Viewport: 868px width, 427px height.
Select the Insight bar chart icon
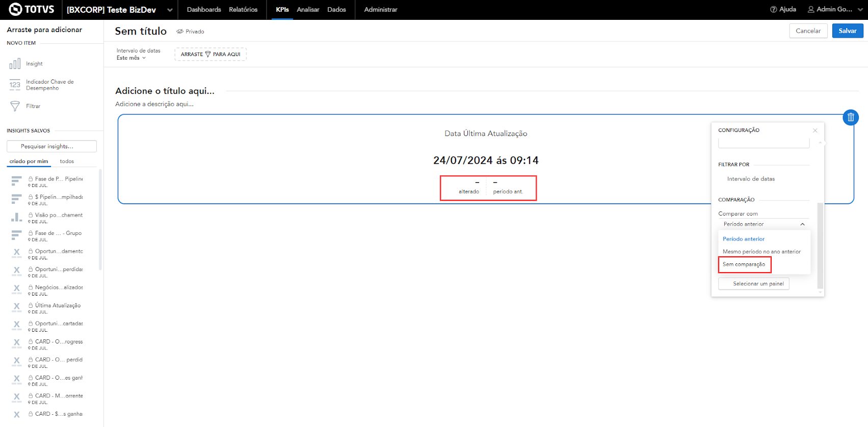(15, 64)
